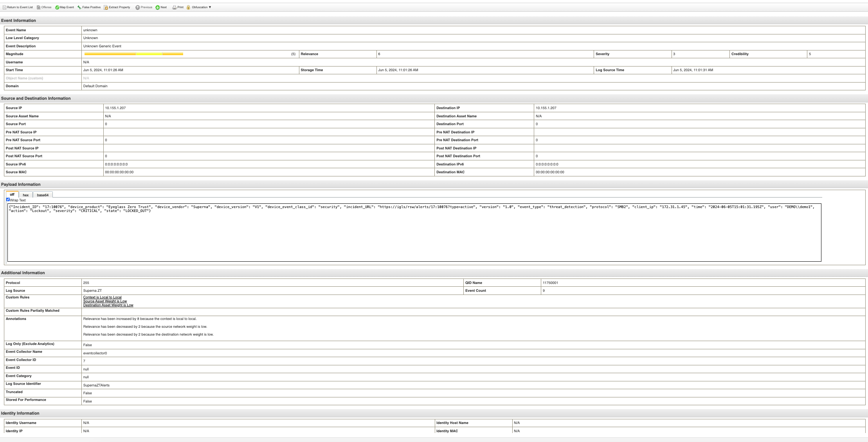This screenshot has height=442, width=868.
Task: Click inside the payload text area
Action: pos(414,235)
